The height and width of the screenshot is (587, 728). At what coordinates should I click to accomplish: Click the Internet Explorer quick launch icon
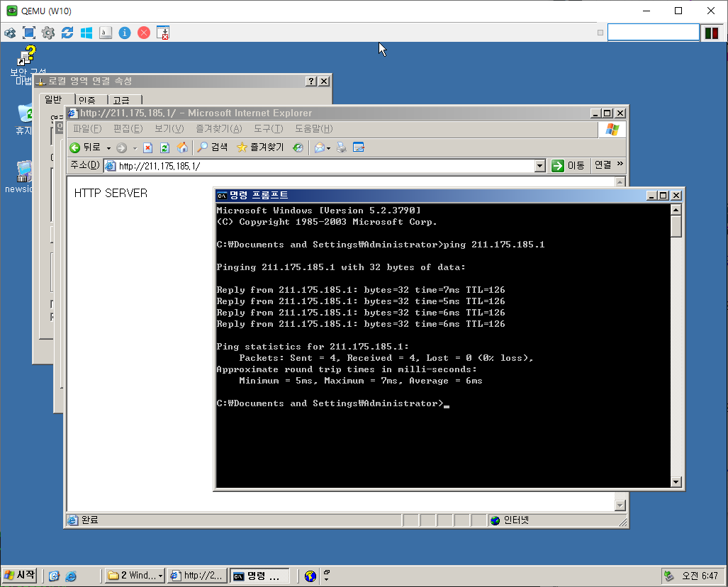tap(71, 576)
